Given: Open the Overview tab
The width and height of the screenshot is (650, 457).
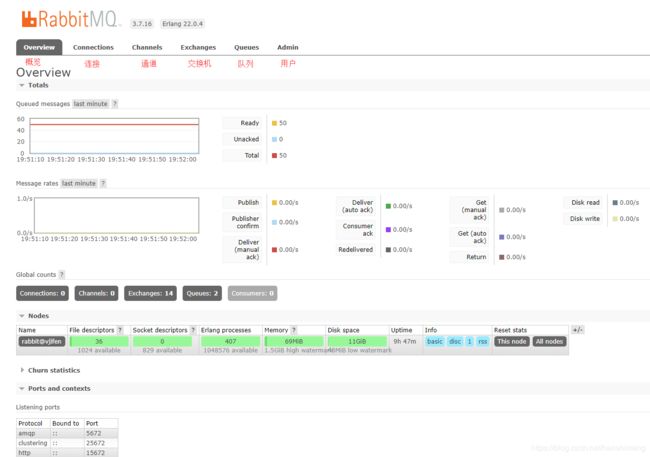Looking at the screenshot, I should [x=39, y=47].
